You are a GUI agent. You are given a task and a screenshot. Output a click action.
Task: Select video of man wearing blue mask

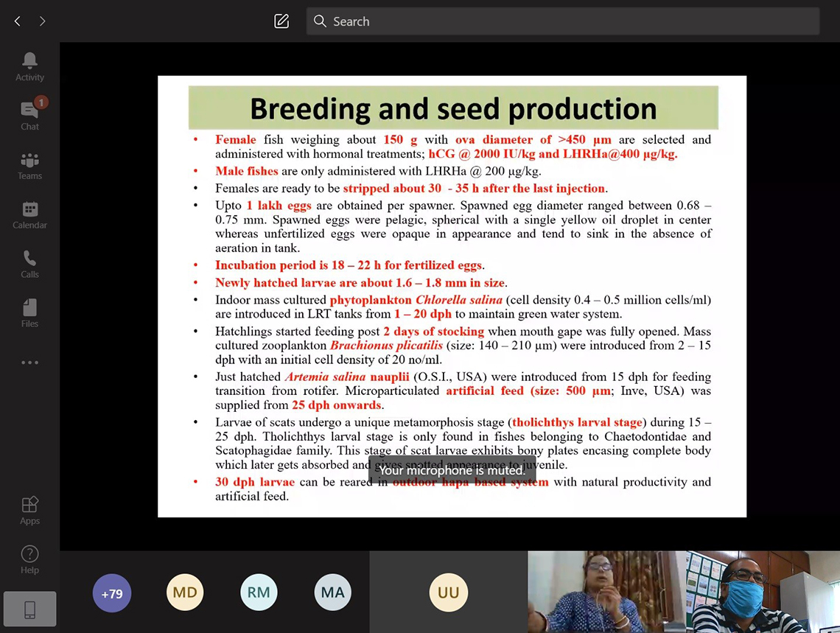click(x=763, y=592)
